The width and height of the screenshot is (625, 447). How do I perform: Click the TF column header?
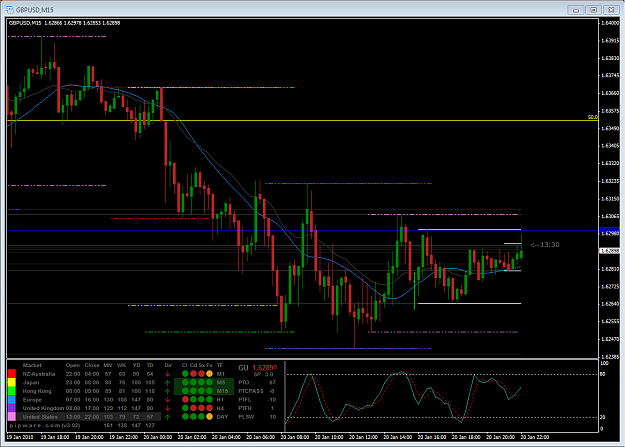click(x=220, y=365)
